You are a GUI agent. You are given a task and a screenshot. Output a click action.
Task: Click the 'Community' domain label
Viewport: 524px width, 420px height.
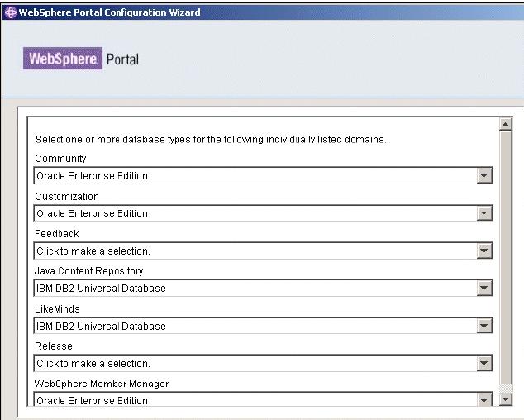(x=60, y=159)
